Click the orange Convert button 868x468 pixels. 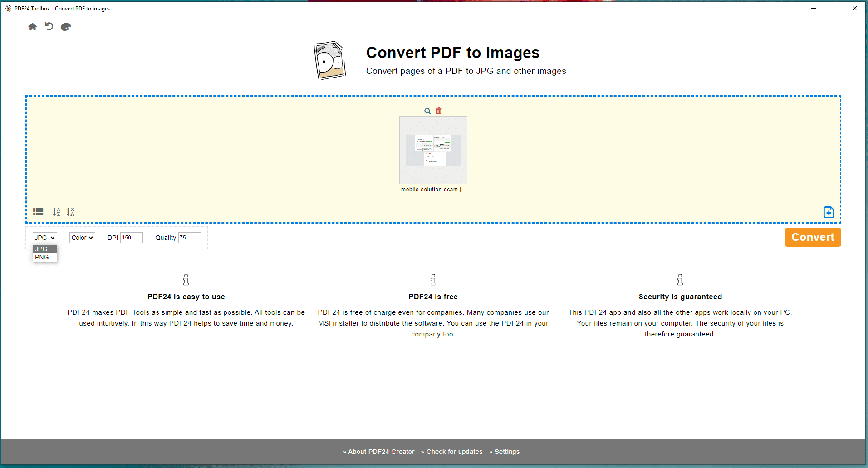813,237
